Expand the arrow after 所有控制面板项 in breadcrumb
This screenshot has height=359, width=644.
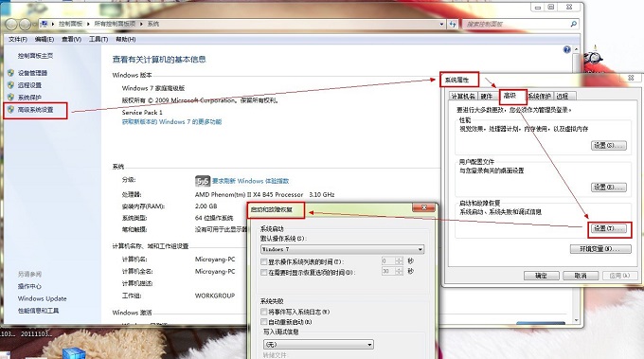click(141, 25)
